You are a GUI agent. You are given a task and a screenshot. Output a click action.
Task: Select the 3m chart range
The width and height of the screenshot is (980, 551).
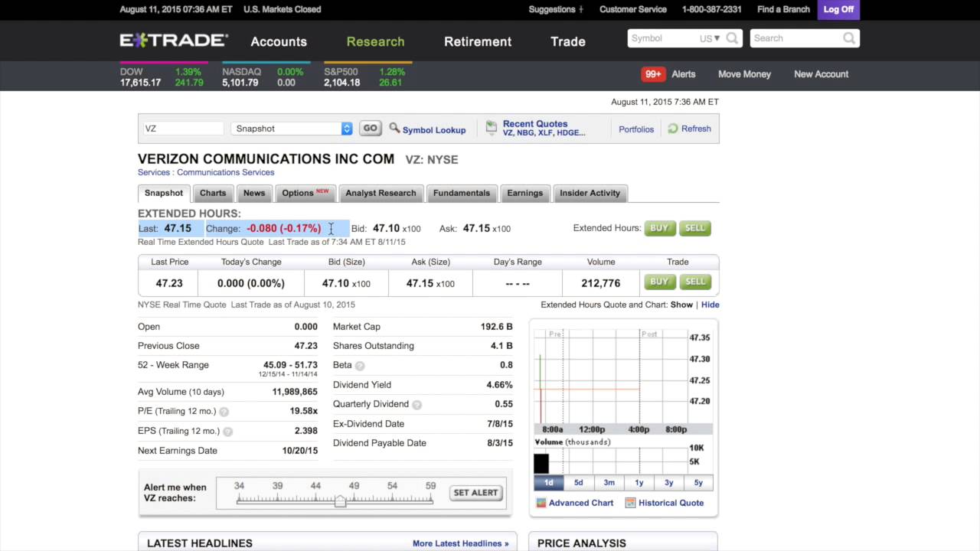click(609, 483)
